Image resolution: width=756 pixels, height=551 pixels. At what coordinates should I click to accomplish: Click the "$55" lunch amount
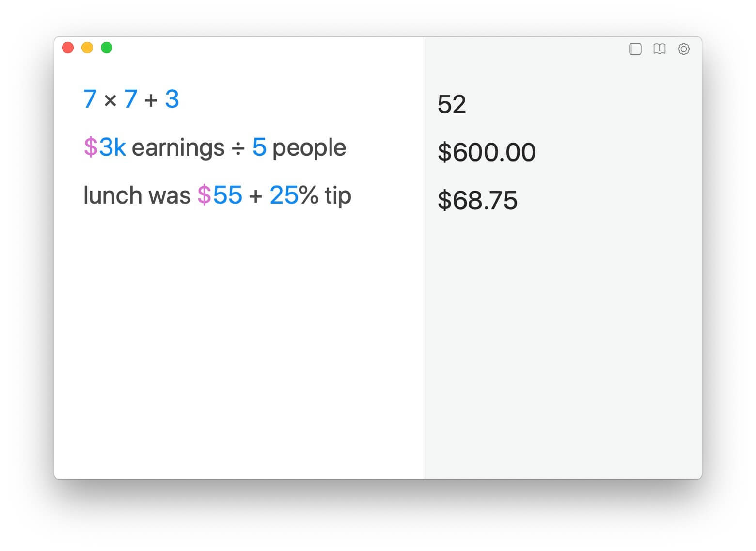tap(220, 195)
